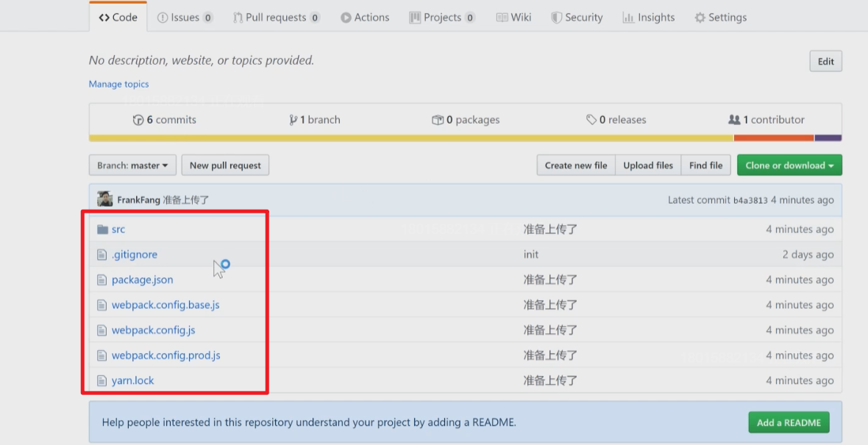Click the Manage topics link

coord(118,84)
